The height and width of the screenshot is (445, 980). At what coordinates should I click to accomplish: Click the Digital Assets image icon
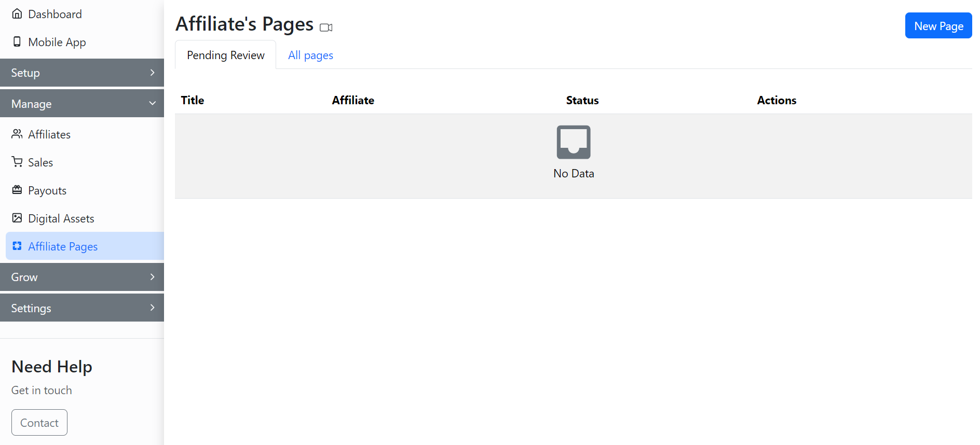pyautogui.click(x=17, y=218)
